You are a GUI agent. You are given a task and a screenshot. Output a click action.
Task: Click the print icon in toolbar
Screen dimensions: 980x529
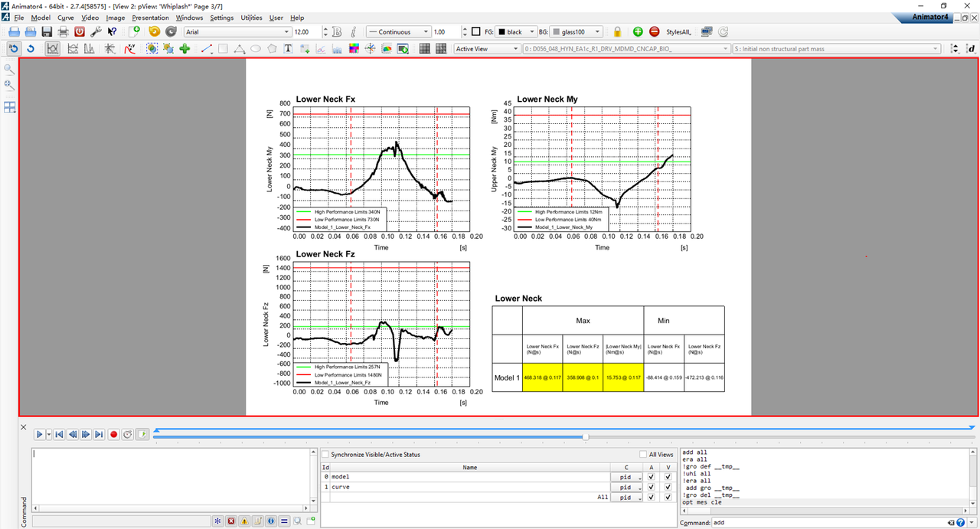(x=63, y=32)
